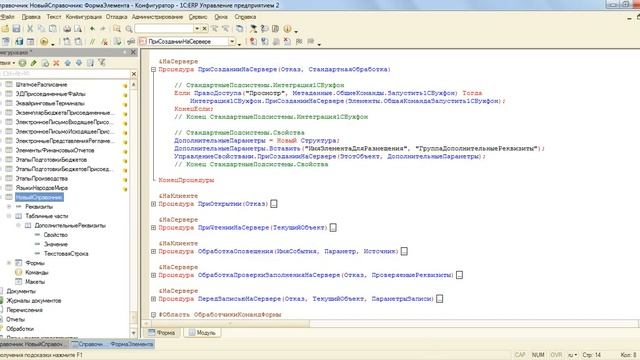
Task: Remove comment with the crossed // icon
Action: [104, 42]
